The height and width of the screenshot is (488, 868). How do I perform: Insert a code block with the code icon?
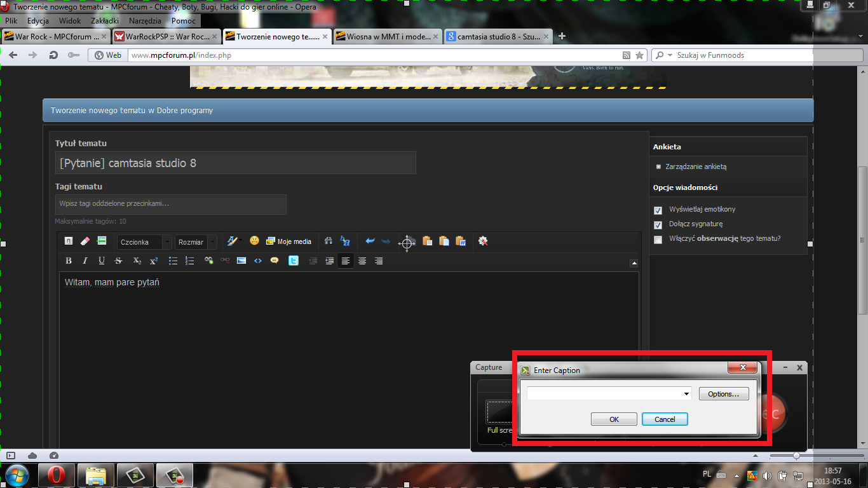point(258,261)
